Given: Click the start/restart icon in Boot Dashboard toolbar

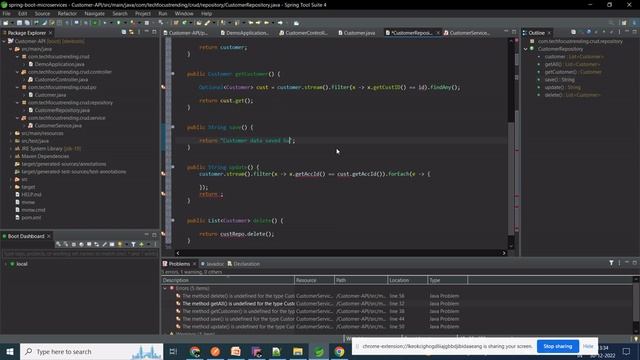Looking at the screenshot, I should 58,244.
